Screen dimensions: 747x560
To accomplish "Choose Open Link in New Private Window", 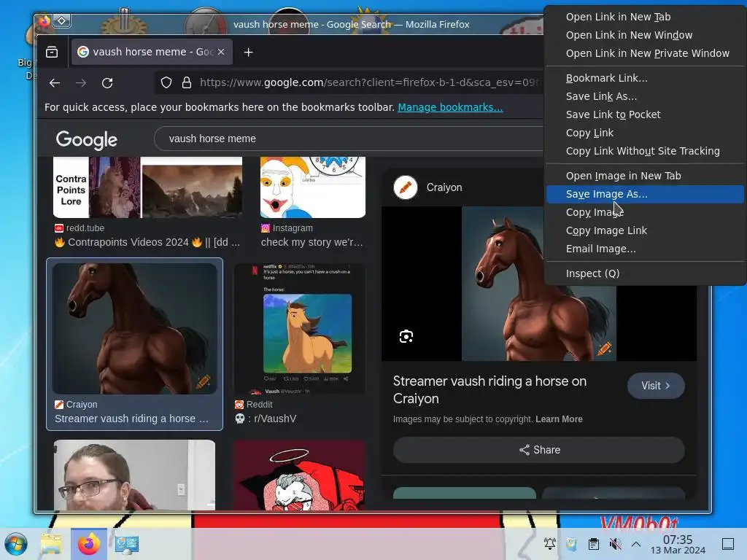I will coord(645,53).
